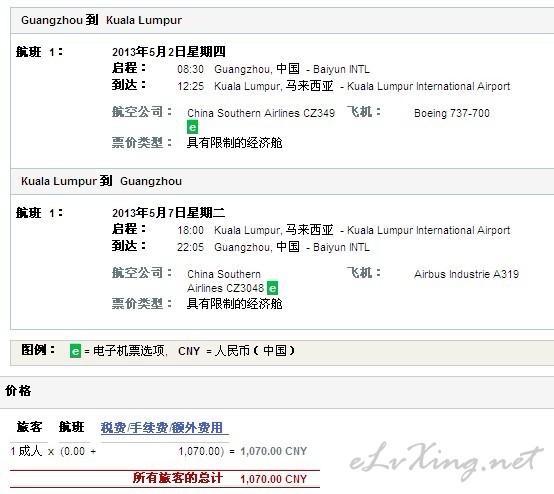Click the 航班 column header in price table

[x=71, y=427]
